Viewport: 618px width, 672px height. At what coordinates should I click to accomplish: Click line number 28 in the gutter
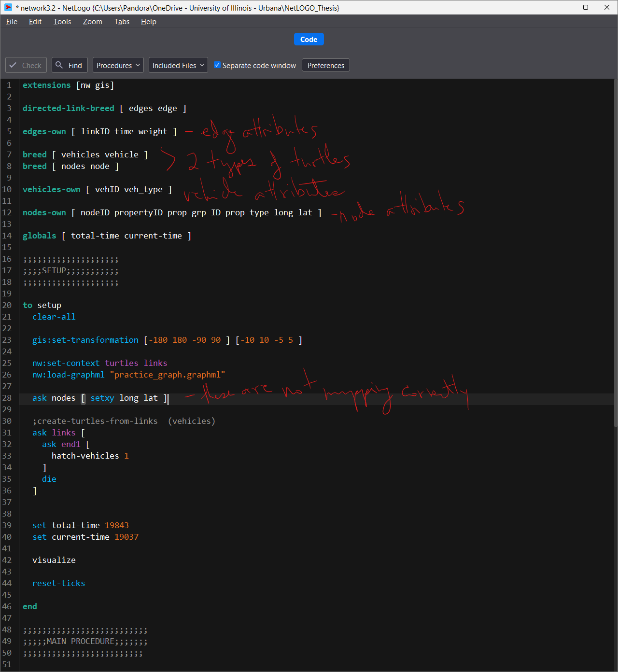tap(7, 398)
